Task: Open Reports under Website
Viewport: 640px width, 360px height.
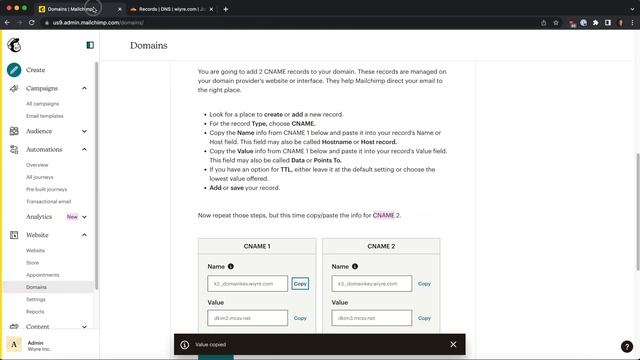Action: click(x=35, y=312)
